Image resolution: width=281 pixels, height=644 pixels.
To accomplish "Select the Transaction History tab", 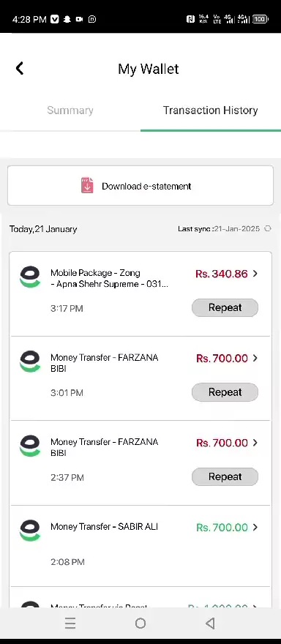I will coord(210,110).
